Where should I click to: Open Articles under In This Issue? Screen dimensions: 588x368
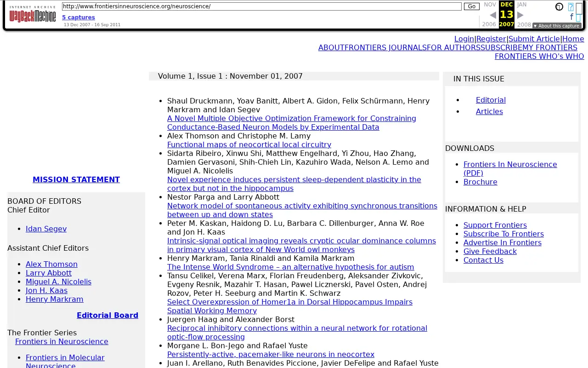coord(489,112)
